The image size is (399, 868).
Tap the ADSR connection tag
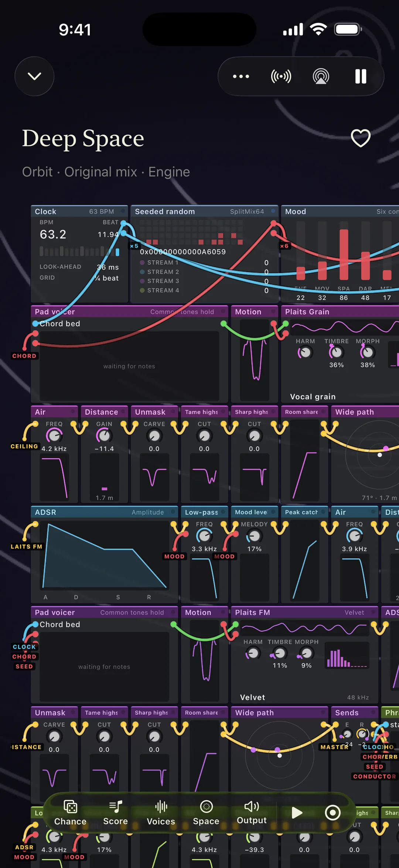pos(24,847)
